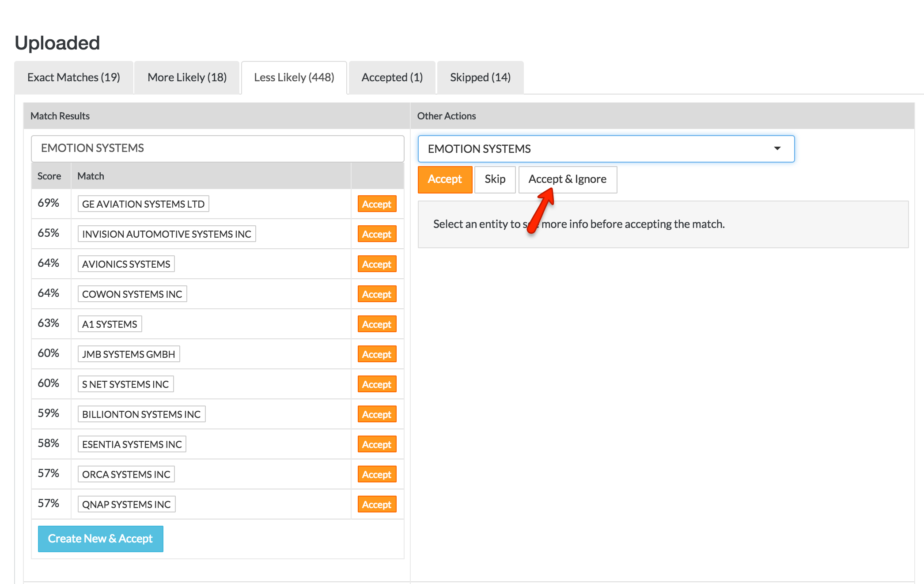Accept the AVIONICS SYSTEMS match

377,264
